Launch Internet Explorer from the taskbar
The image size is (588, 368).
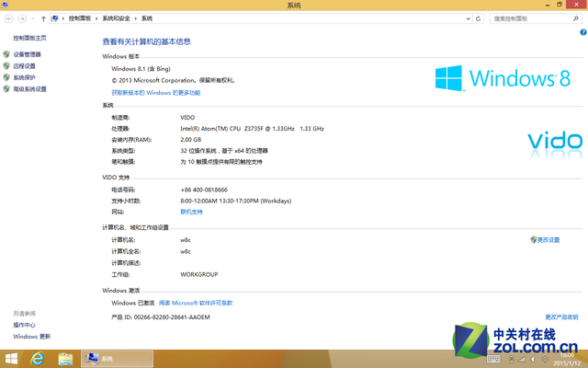[x=37, y=359]
